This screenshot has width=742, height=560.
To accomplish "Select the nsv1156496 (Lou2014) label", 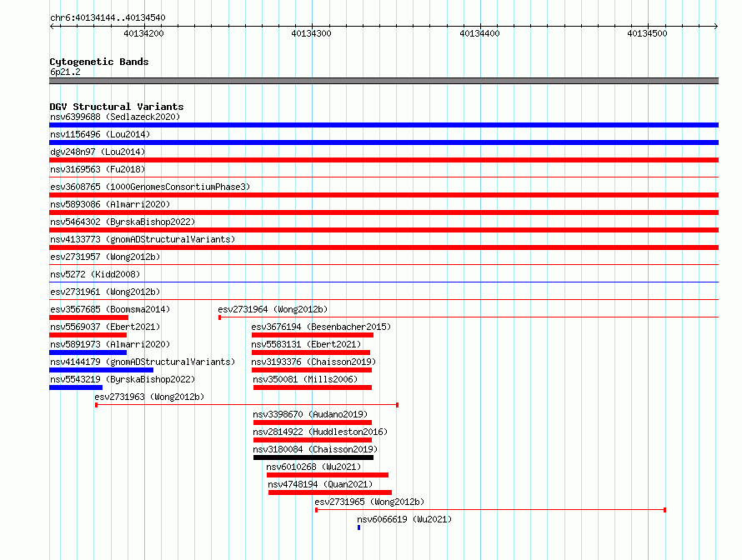I will coord(100,134).
